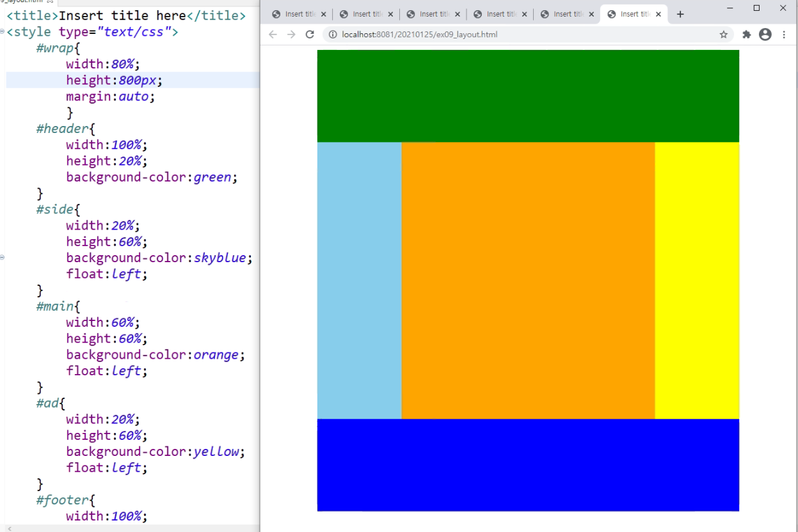Reload the ex09_layout.html page

point(310,35)
